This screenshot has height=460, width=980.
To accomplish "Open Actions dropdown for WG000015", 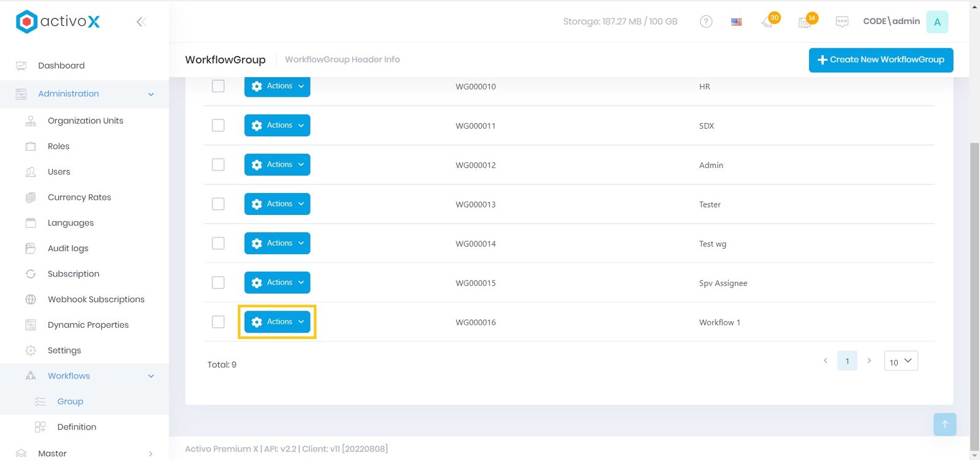I will click(277, 282).
